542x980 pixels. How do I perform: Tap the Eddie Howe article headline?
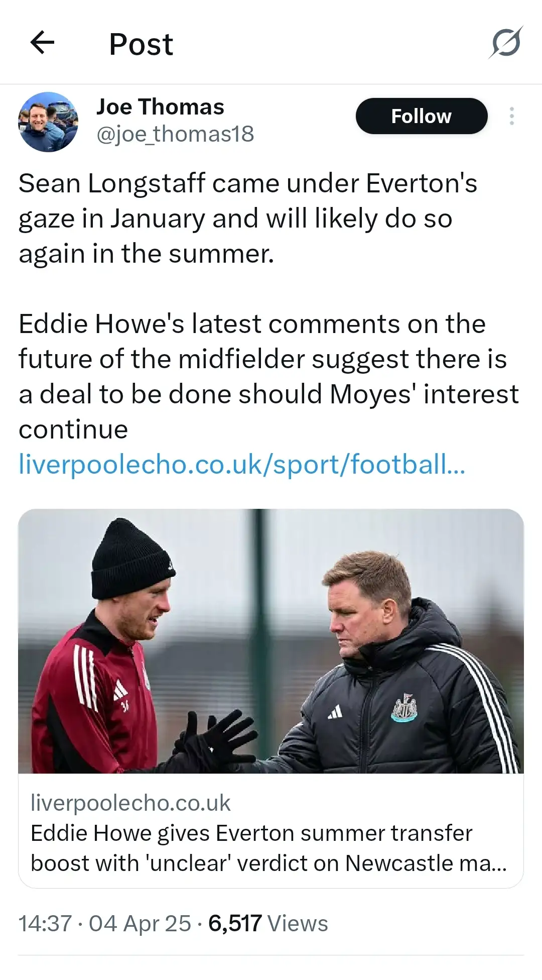click(269, 848)
